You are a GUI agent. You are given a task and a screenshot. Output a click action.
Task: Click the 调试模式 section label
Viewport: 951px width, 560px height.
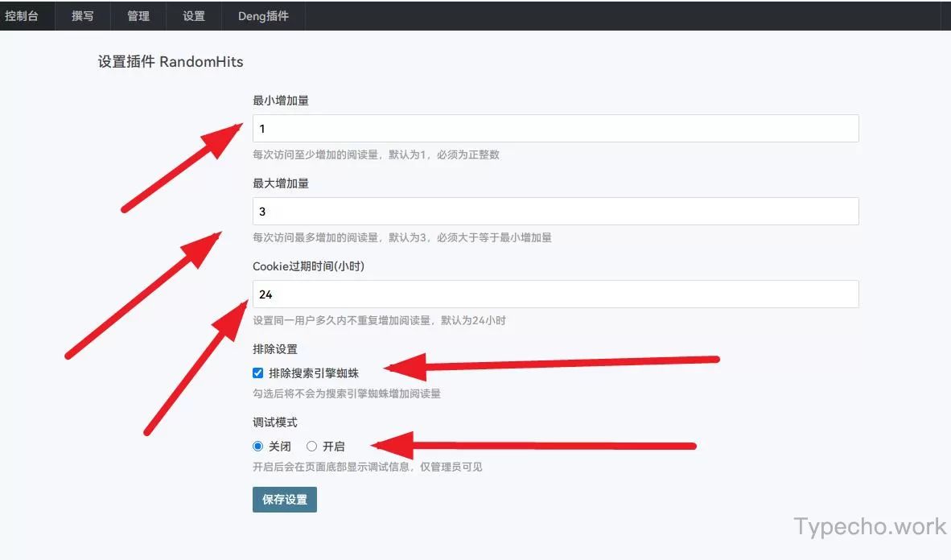(x=275, y=422)
